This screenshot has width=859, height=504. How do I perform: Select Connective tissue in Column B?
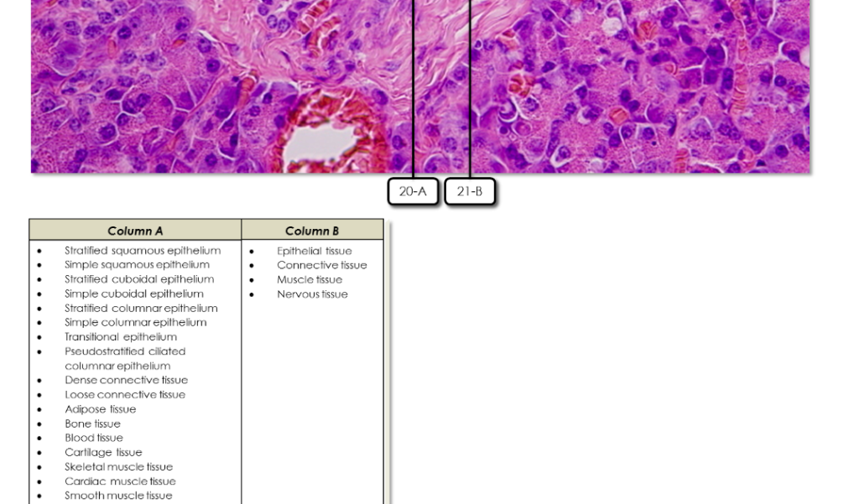[x=322, y=265]
